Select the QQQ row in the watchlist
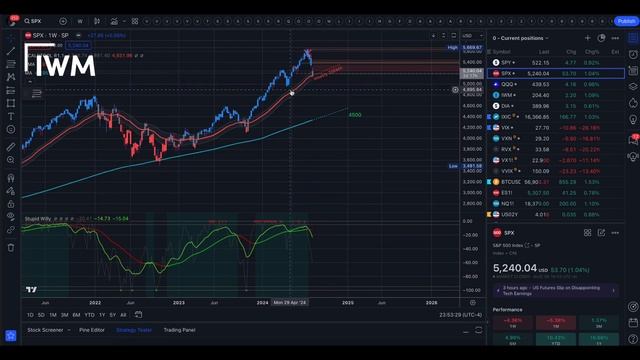Screen dimensions: 640x360 556,84
